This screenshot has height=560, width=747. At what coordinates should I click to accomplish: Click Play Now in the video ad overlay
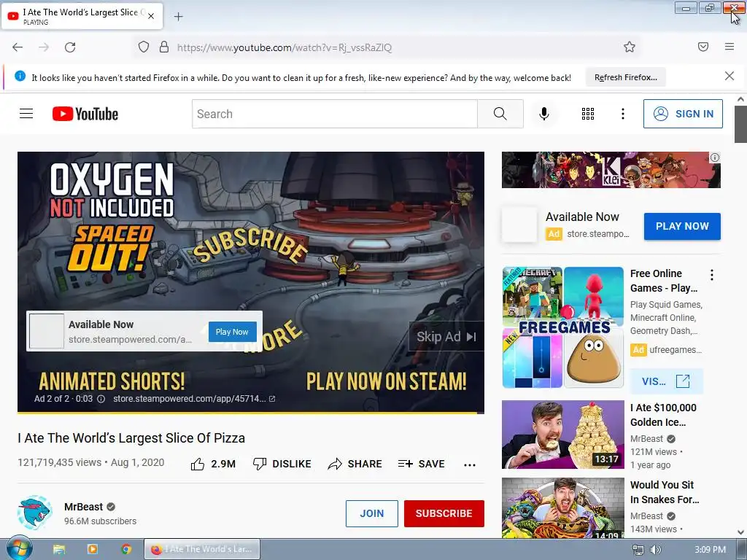pyautogui.click(x=232, y=332)
